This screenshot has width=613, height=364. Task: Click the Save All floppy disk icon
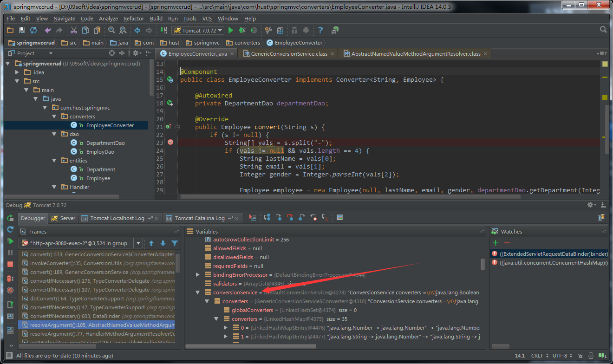pos(22,30)
